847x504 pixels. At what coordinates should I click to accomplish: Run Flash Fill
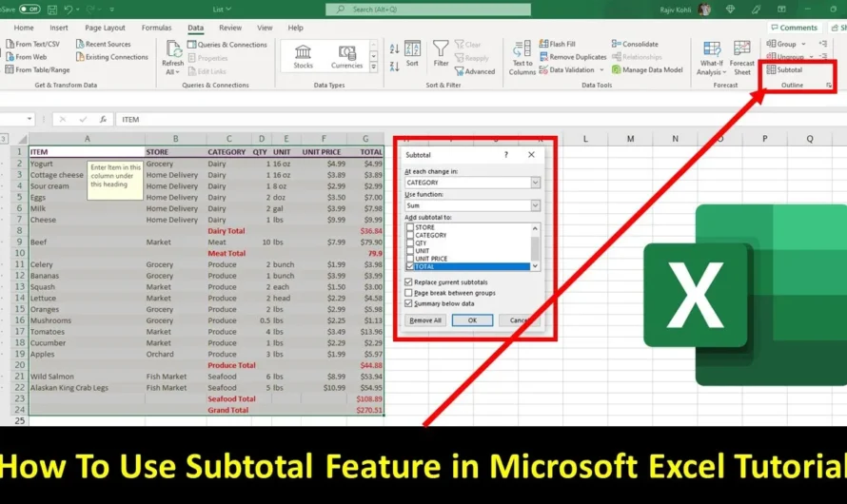point(558,44)
